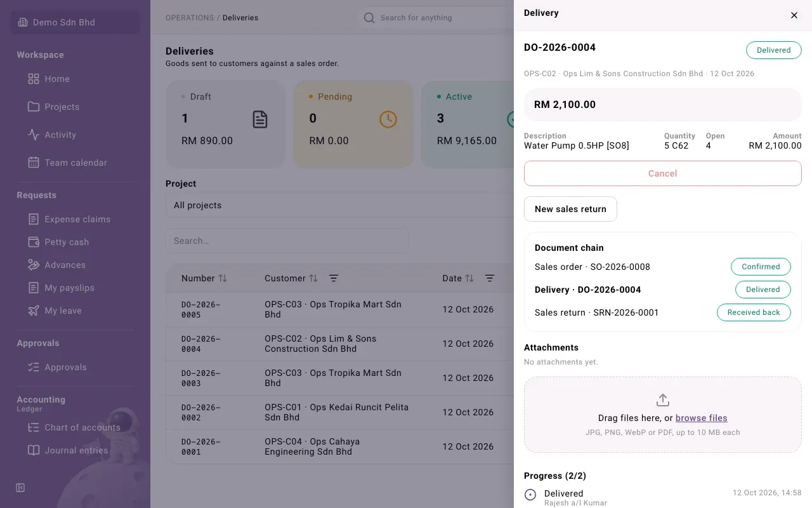Click the Draft card document icon
This screenshot has height=508, width=812.
pyautogui.click(x=260, y=119)
